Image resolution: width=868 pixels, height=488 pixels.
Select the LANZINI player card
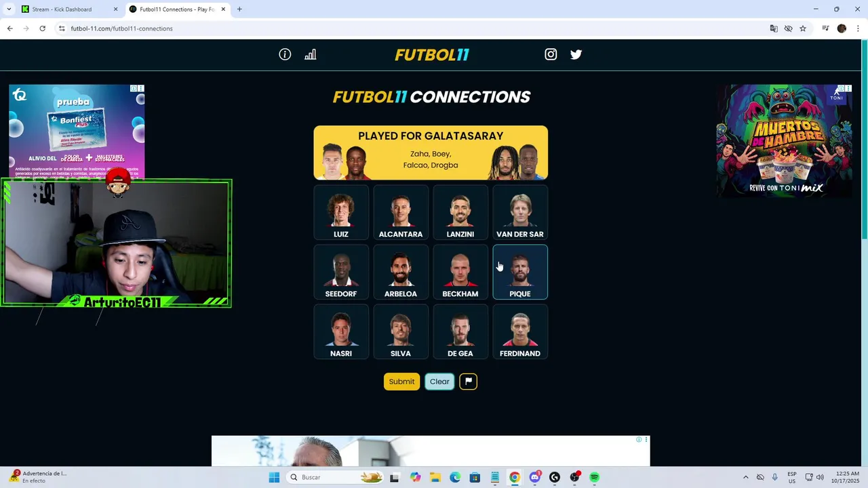(x=460, y=213)
